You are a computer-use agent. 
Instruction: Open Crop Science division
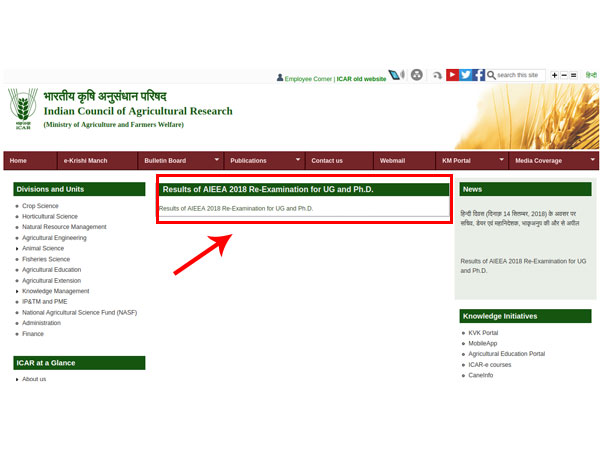[40, 206]
